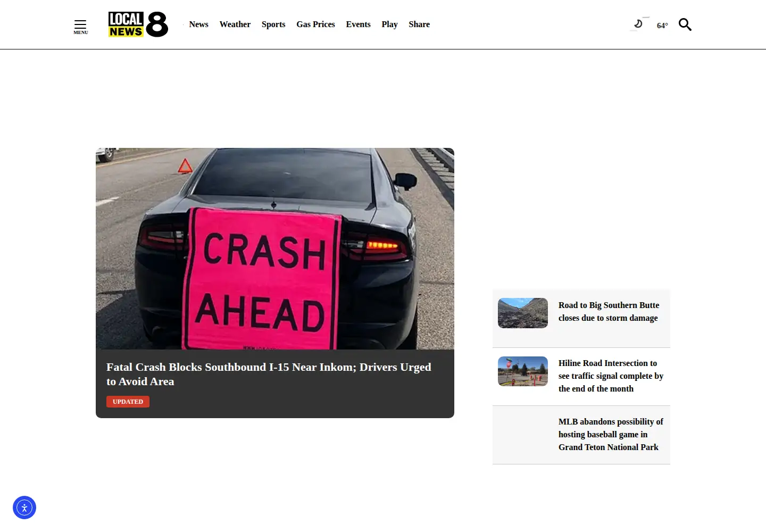Open the hamburger MENU icon
This screenshot has width=766, height=532.
80,27
